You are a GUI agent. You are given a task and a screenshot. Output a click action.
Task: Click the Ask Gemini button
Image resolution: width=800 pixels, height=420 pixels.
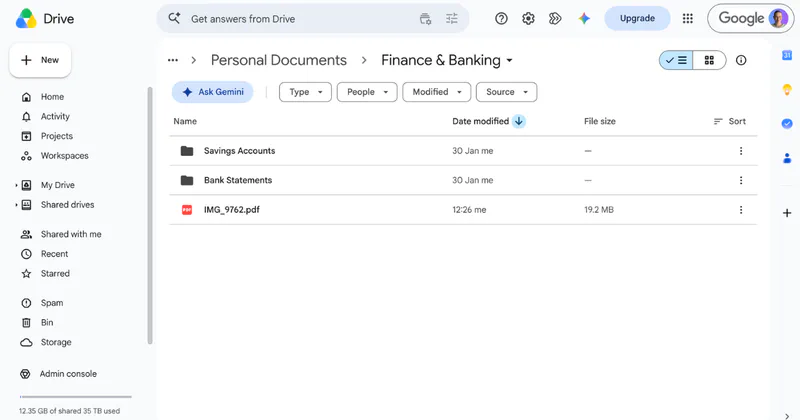213,92
